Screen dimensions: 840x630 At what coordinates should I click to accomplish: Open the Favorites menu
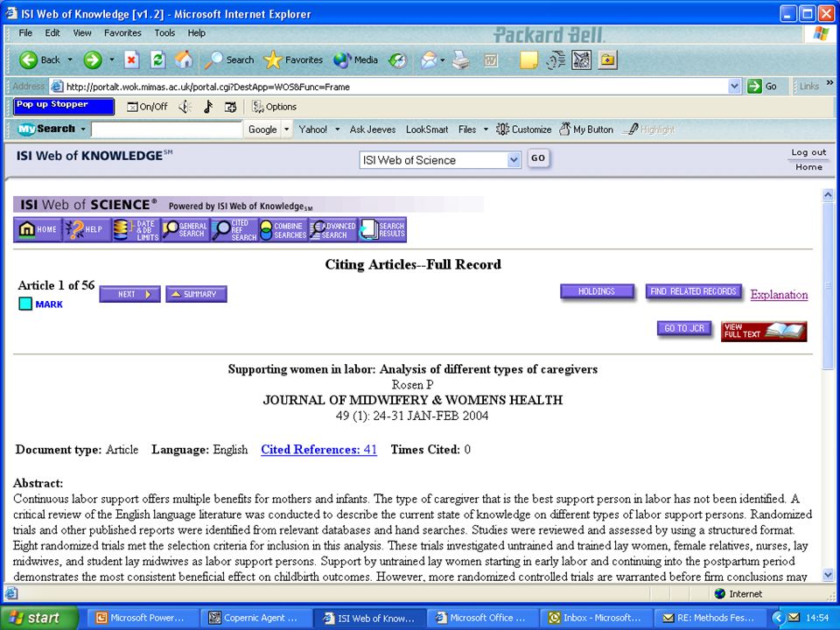click(x=122, y=32)
